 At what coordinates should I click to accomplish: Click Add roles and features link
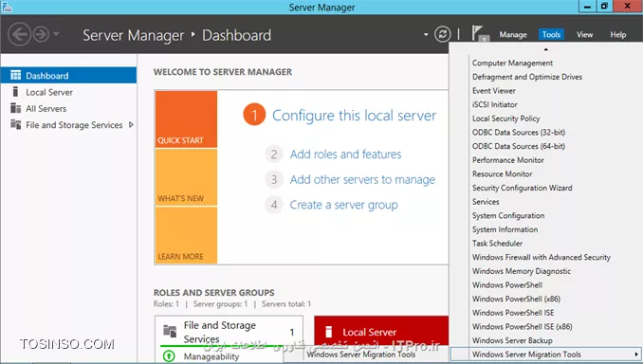click(x=346, y=155)
